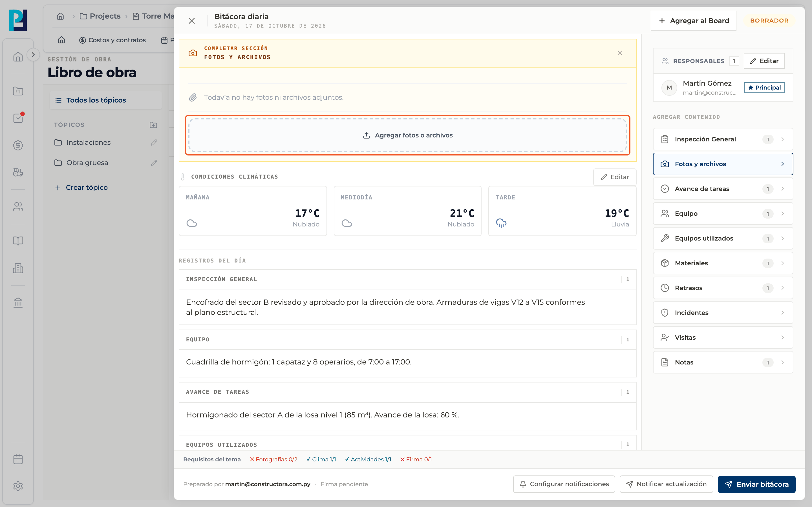Open the open-book icon in sidebar

[18, 241]
